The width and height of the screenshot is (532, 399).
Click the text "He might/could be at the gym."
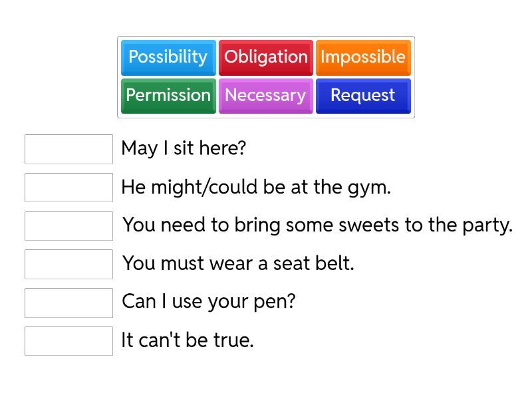(x=256, y=188)
